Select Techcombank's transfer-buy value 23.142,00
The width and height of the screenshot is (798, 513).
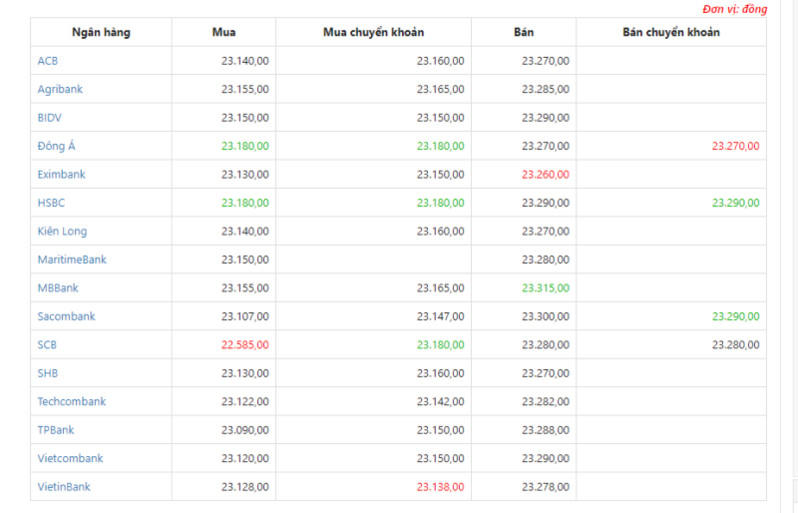click(440, 402)
